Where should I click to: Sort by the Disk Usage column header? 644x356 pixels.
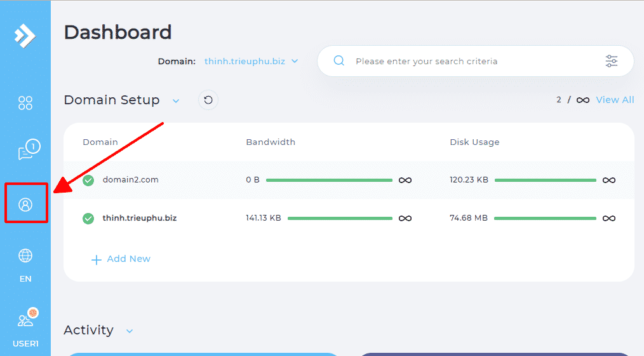coord(474,142)
